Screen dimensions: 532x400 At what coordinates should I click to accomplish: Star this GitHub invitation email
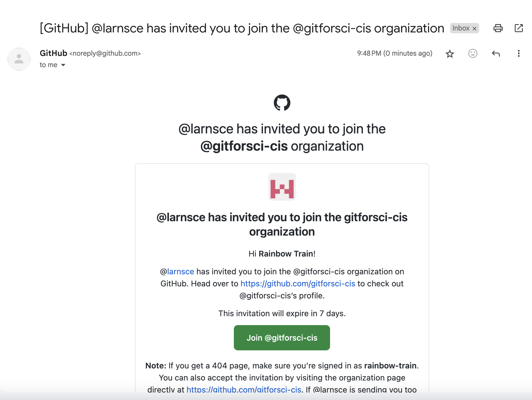point(450,54)
